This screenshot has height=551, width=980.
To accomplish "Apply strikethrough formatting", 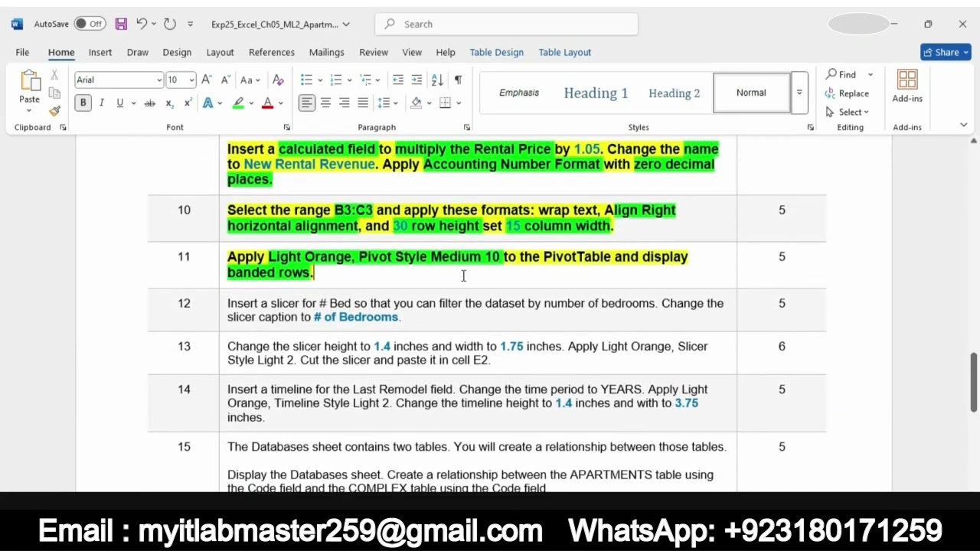I will pos(149,103).
